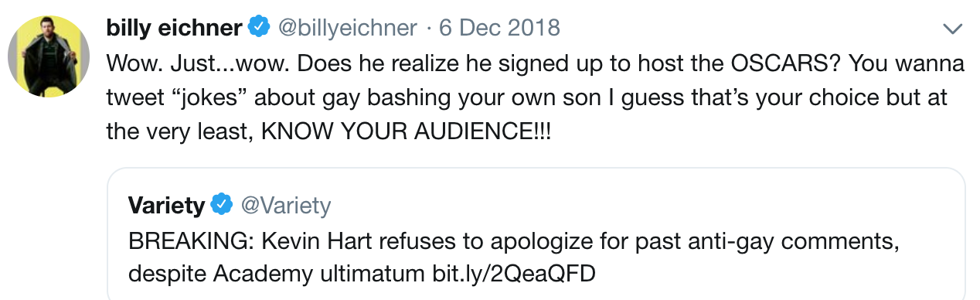Open the 6 Dec 2018 timestamp

click(x=499, y=28)
